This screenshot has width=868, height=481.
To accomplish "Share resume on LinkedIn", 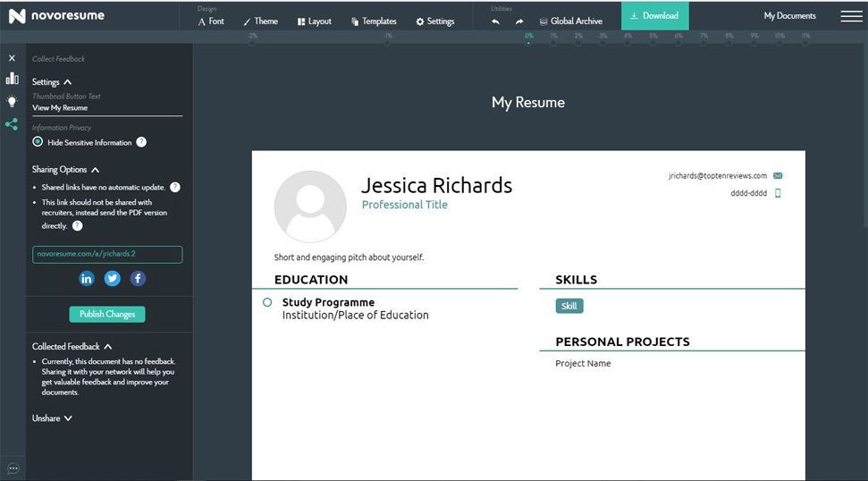I will (87, 278).
